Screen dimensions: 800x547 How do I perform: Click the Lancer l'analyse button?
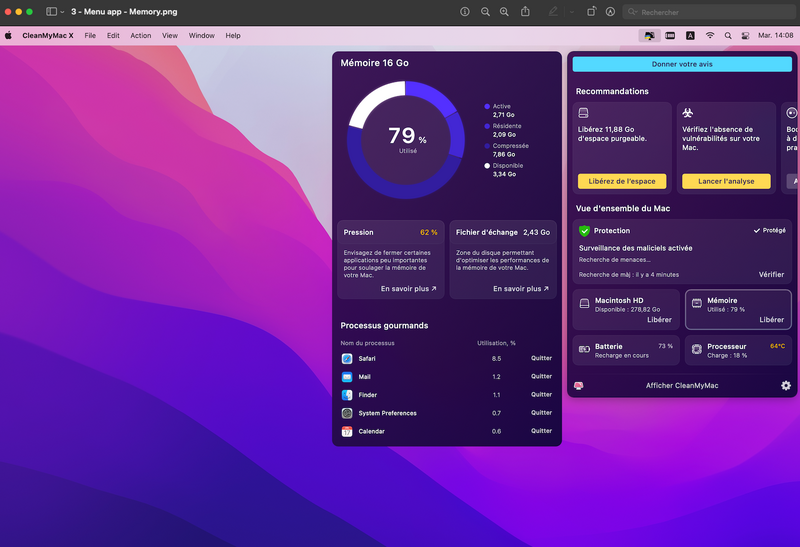click(726, 181)
